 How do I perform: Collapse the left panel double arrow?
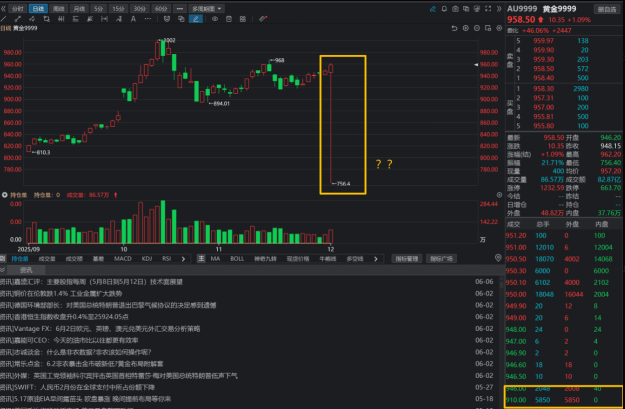[3, 8]
